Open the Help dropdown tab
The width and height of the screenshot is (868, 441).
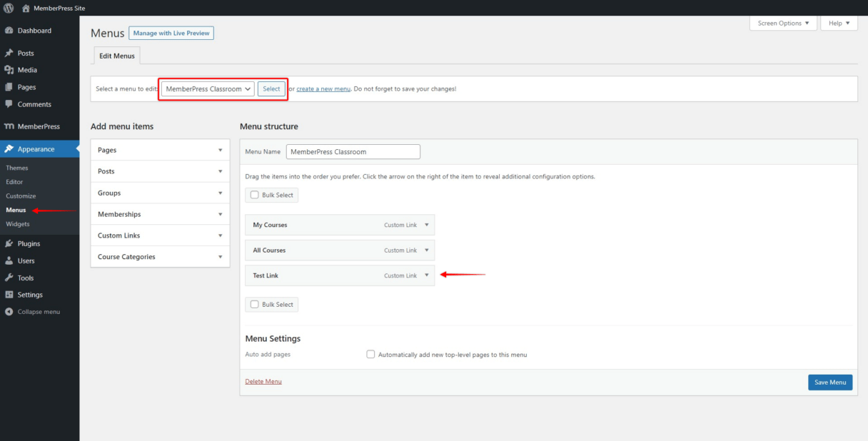pyautogui.click(x=839, y=23)
